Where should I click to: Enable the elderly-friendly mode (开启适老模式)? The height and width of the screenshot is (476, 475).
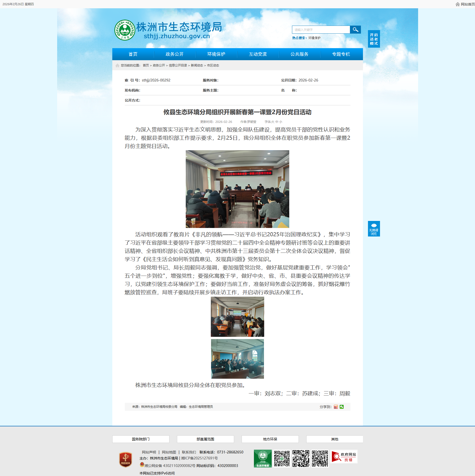click(374, 39)
